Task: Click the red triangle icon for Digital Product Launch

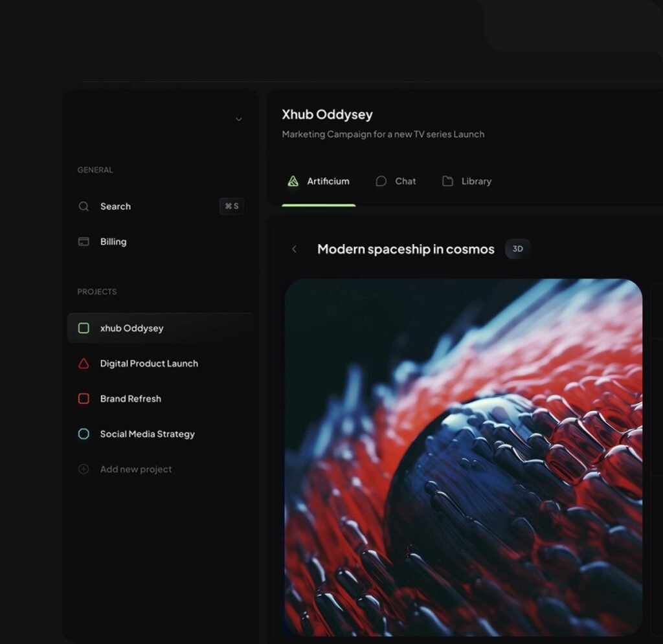Action: [x=83, y=363]
